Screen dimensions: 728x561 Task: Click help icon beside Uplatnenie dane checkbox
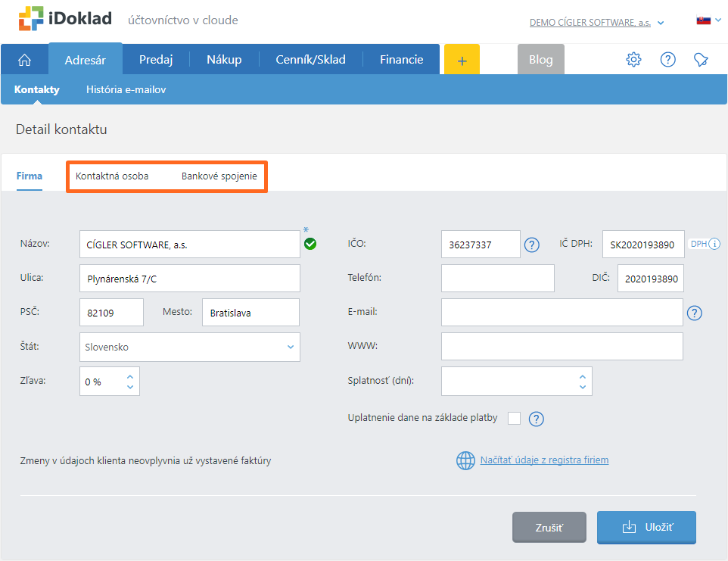click(537, 419)
